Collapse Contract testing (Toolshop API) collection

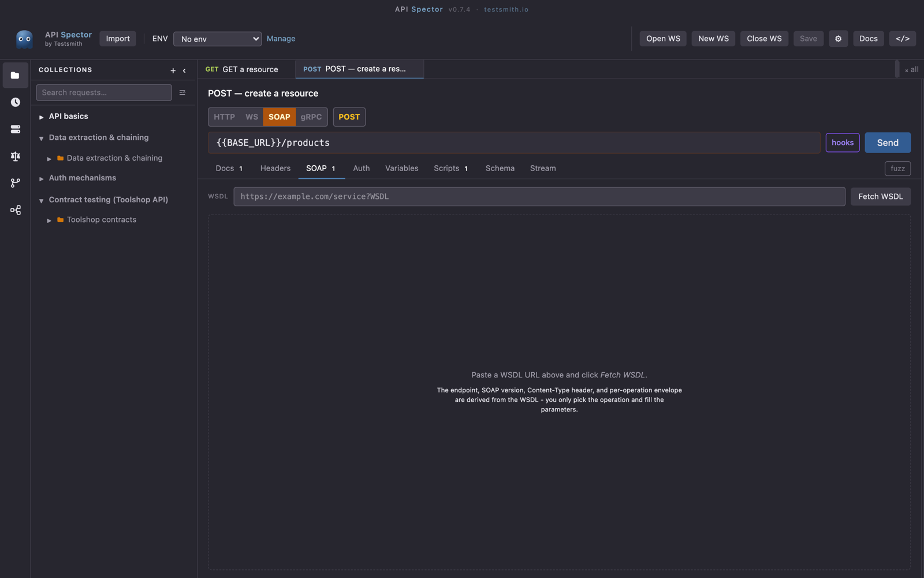point(42,201)
